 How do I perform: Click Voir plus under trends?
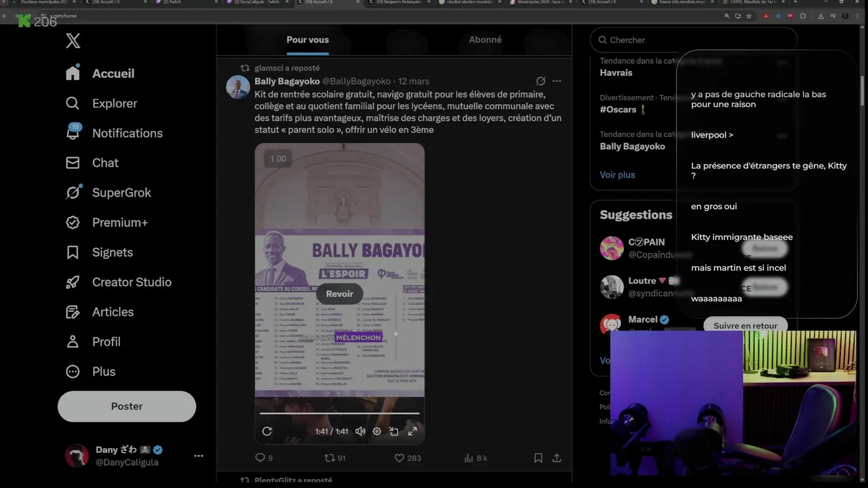coord(617,175)
